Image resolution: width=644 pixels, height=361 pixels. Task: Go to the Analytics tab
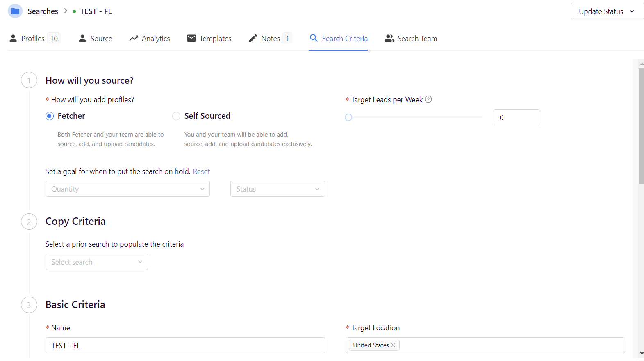pyautogui.click(x=150, y=38)
